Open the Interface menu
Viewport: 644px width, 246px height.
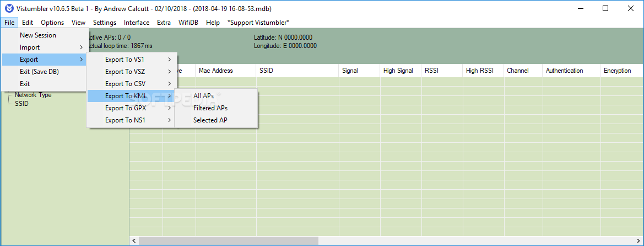pos(137,23)
